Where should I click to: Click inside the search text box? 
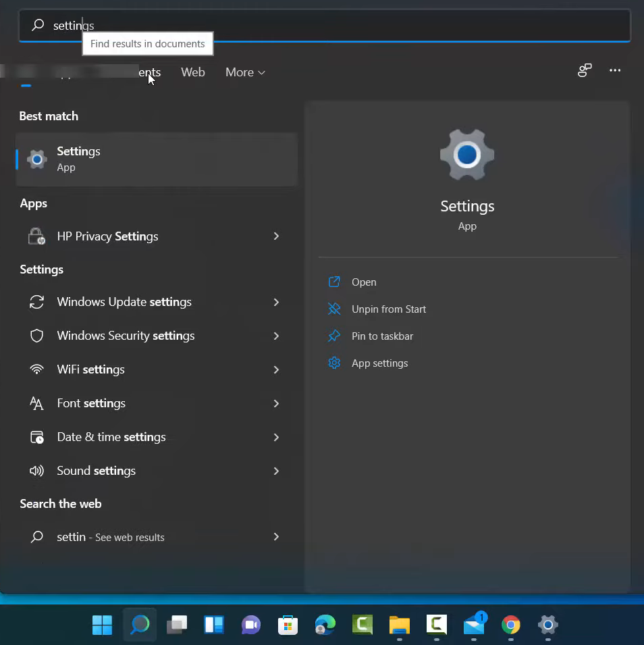pos(338,26)
